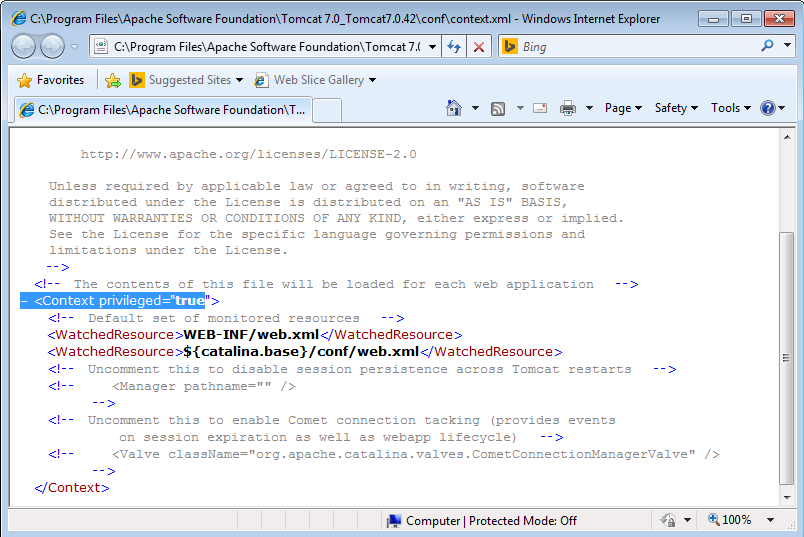
Task: Click the status bar privacy/security icon
Action: point(668,520)
